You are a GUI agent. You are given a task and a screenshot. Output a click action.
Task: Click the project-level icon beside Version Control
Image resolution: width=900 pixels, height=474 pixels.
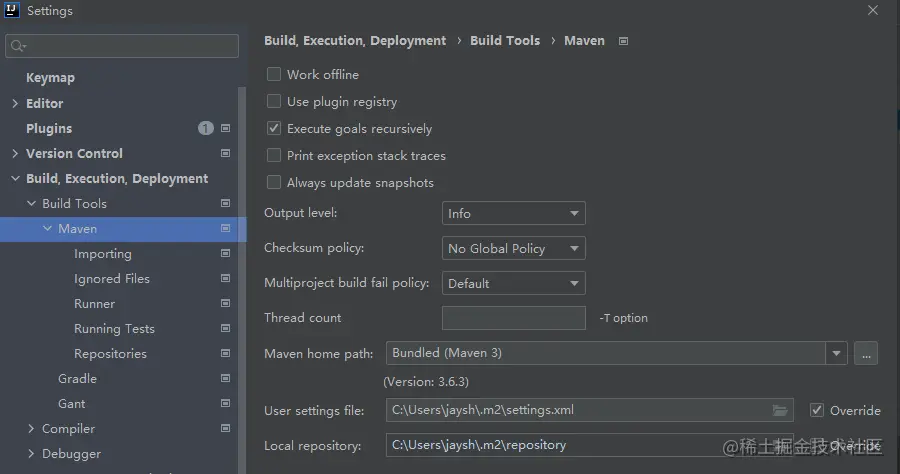[226, 154]
